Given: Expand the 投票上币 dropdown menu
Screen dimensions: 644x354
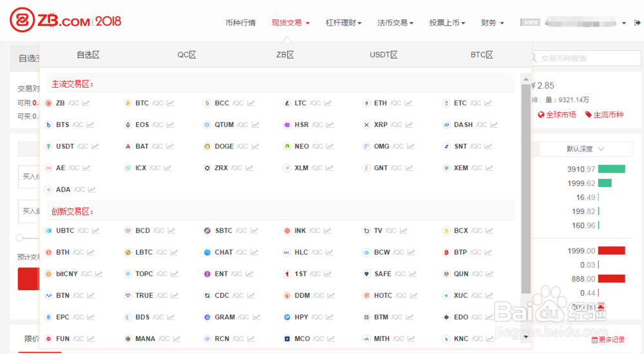Looking at the screenshot, I should pos(447,23).
